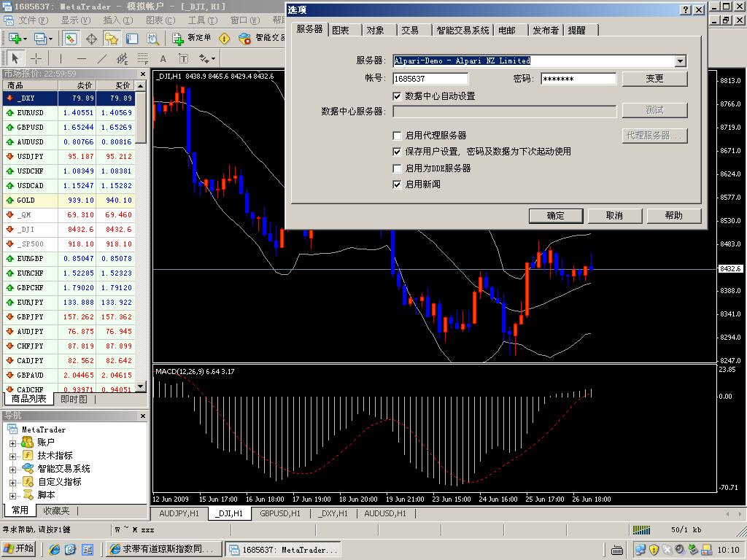Expand the 技术指标 tree node
The height and width of the screenshot is (560, 747).
(x=13, y=456)
